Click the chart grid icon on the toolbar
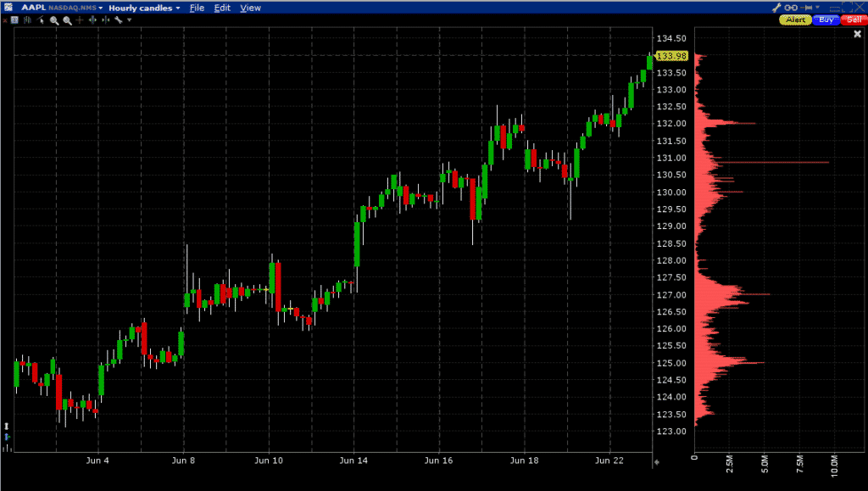Viewport: 868px width, 491px height. click(x=14, y=20)
